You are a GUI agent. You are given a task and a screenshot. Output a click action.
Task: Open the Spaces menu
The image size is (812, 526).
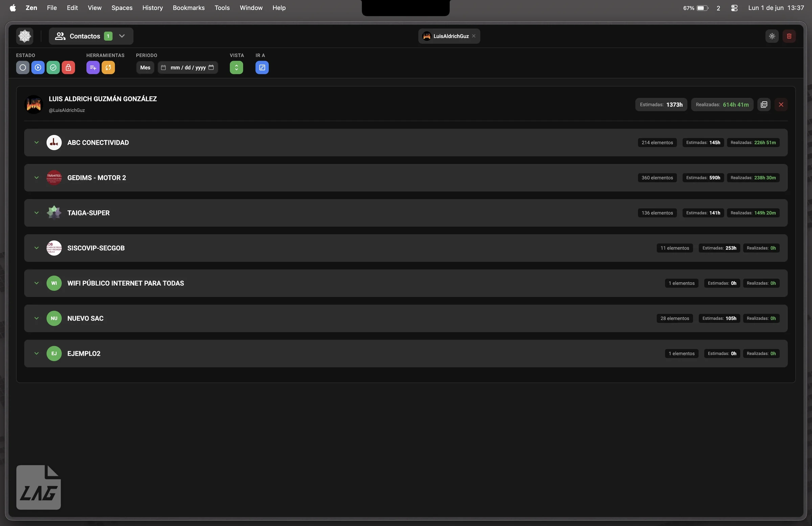pos(122,7)
